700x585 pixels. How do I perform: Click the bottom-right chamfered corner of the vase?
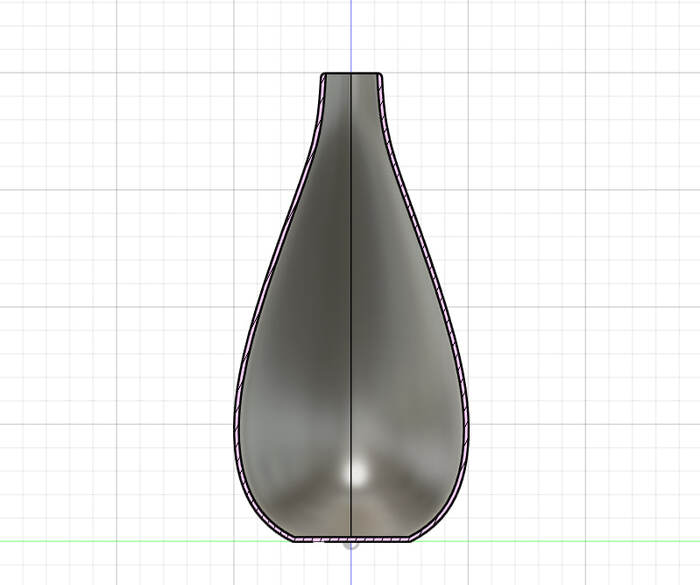[x=421, y=535]
